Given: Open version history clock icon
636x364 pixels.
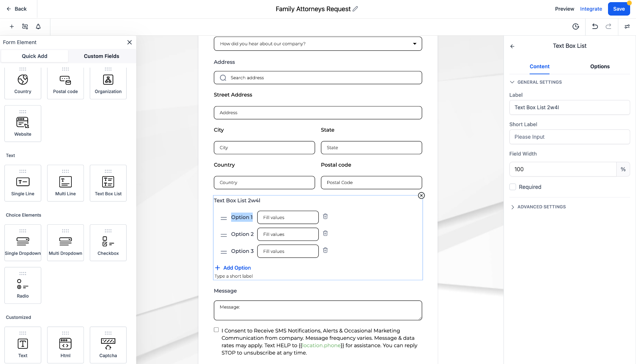Looking at the screenshot, I should pos(576,26).
